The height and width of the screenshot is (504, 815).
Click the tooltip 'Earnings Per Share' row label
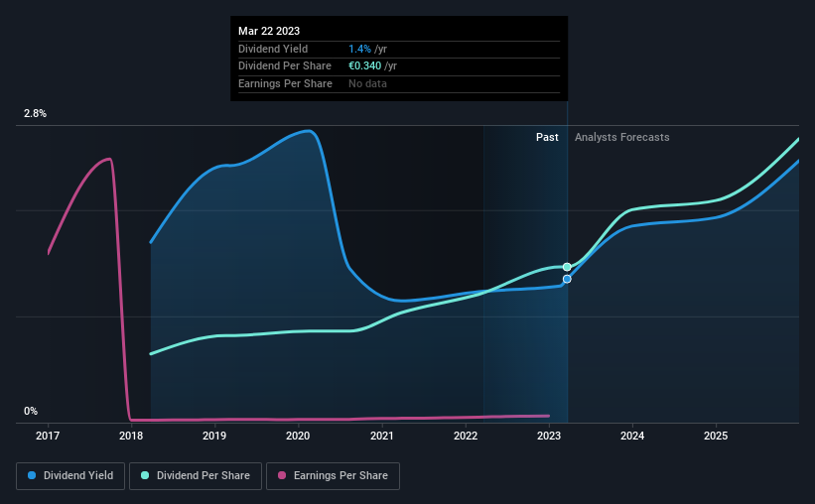pos(285,83)
